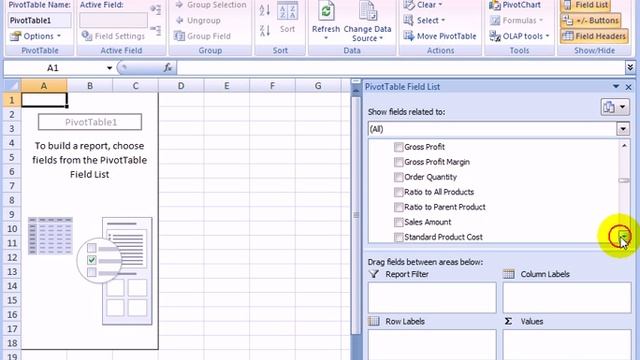Open Change Data Source
The image size is (640, 360).
(x=367, y=21)
